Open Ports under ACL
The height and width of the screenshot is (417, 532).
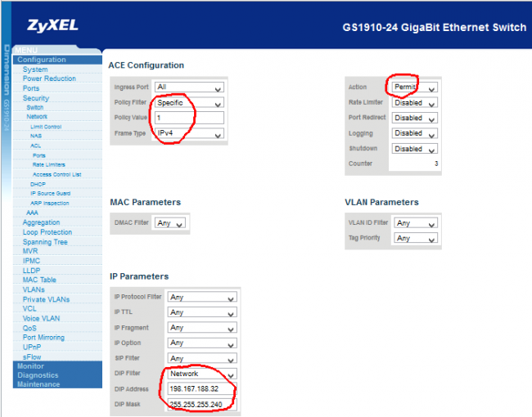[x=39, y=155]
